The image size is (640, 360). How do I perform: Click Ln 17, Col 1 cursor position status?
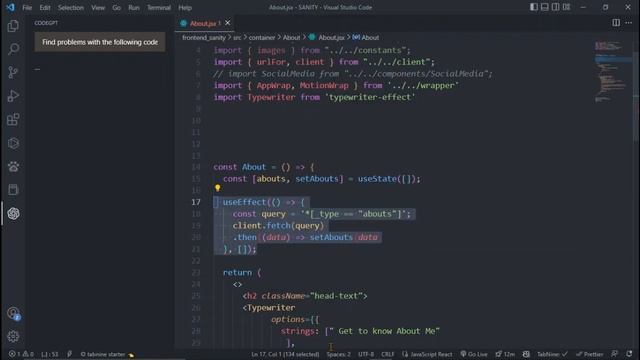coord(285,354)
